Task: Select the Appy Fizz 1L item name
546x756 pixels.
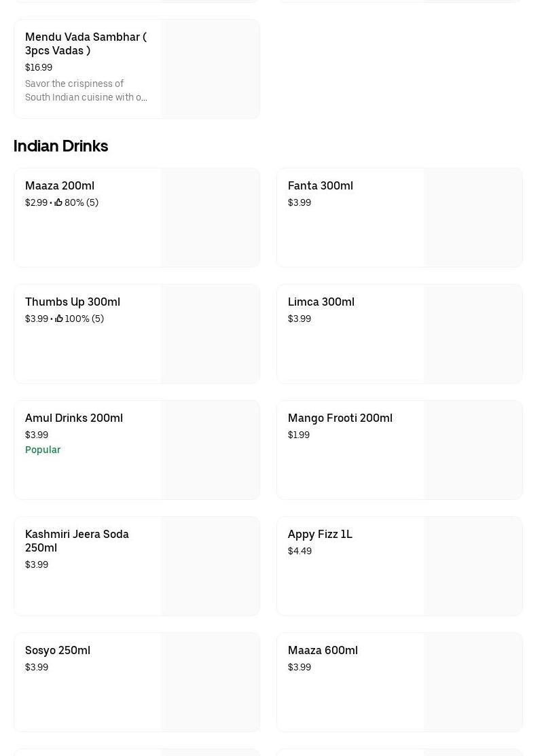Action: 320,534
